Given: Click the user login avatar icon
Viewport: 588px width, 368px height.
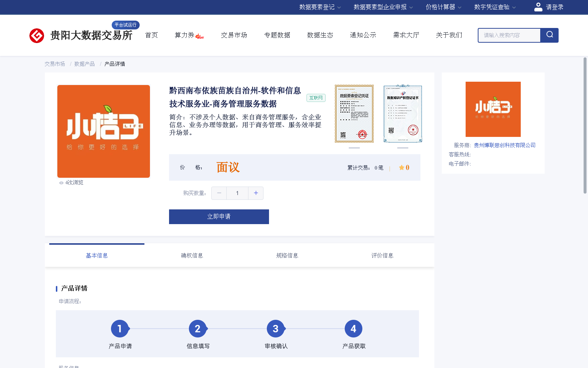Looking at the screenshot, I should coord(538,7).
